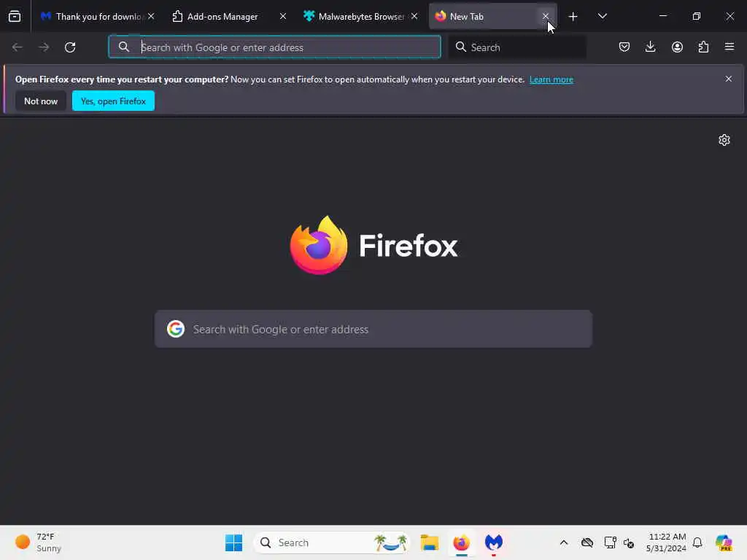This screenshot has height=560, width=747.
Task: Open the Firefox application menu
Action: coord(729,47)
